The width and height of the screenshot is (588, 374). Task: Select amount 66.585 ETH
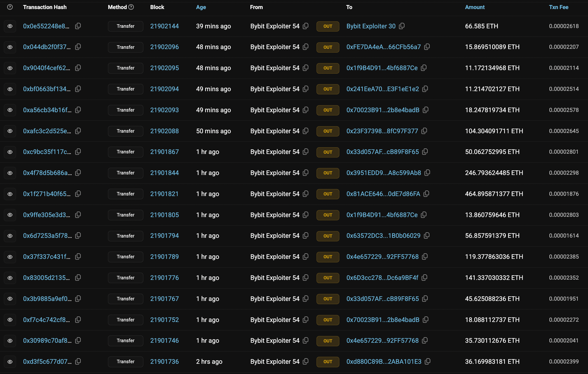coord(482,26)
